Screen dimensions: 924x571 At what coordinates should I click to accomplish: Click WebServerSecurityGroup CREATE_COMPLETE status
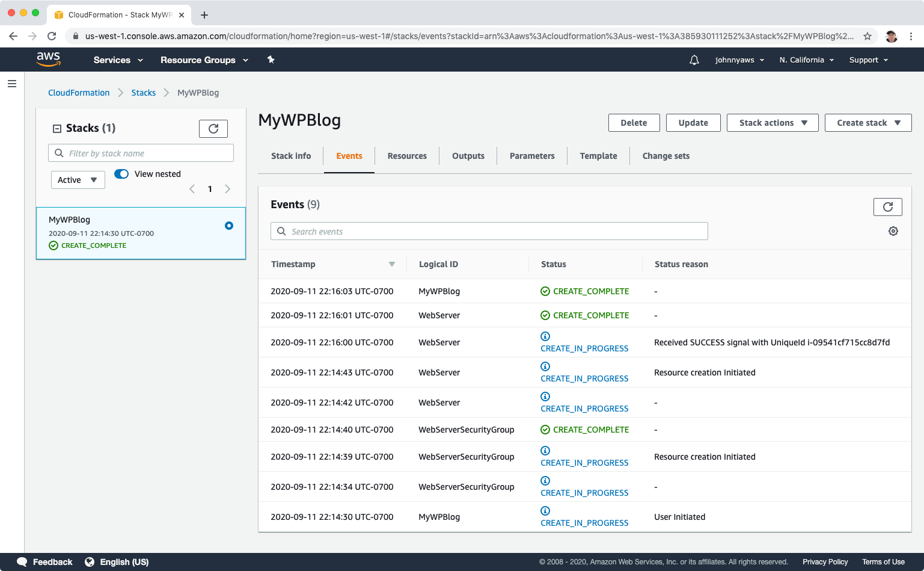[585, 430]
